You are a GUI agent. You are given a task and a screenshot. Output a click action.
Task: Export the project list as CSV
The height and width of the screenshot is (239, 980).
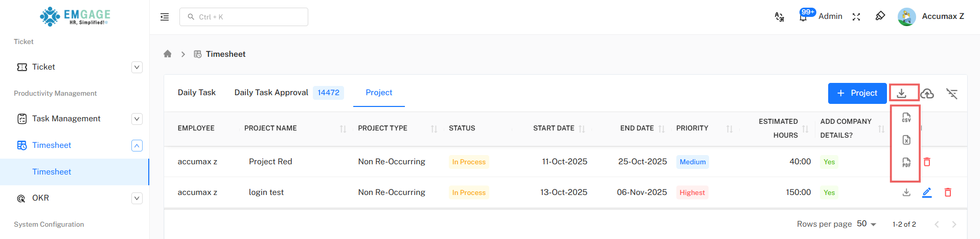click(x=906, y=118)
